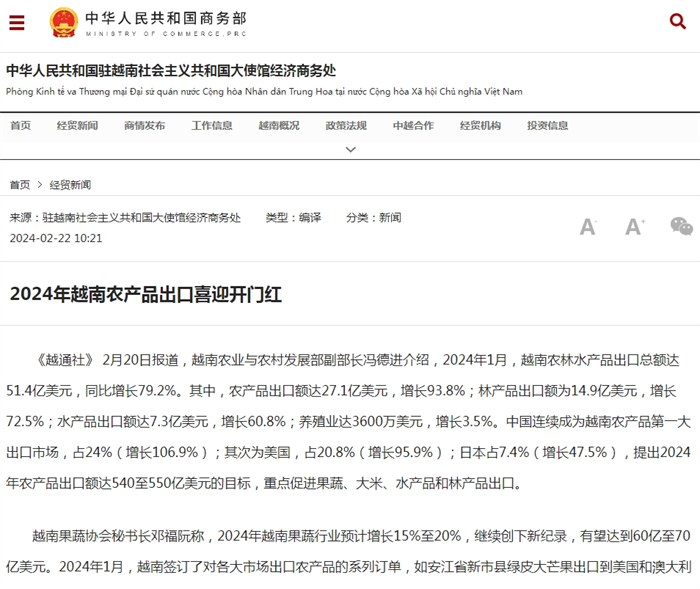Share article via WeChat icon

(681, 227)
